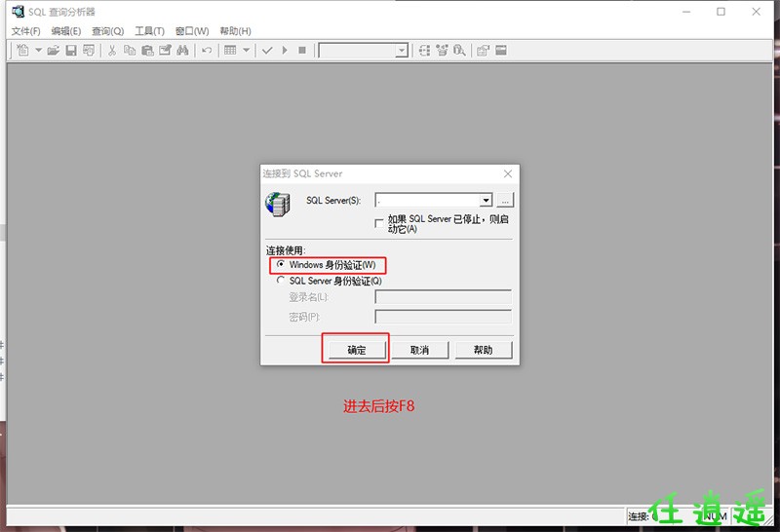Click the Show Results Pane icon
Screen dimensions: 780x532
pyautogui.click(x=501, y=51)
